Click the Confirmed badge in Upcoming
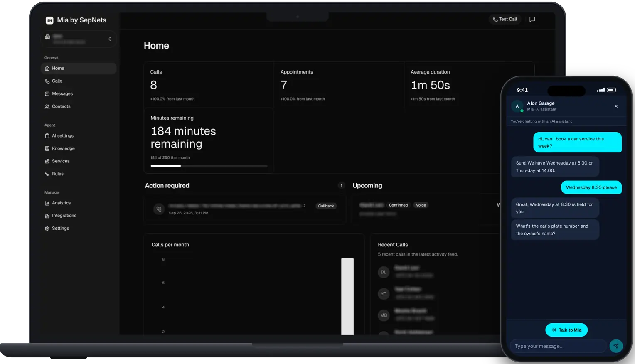Screen dimensions: 635x364 pyautogui.click(x=398, y=205)
